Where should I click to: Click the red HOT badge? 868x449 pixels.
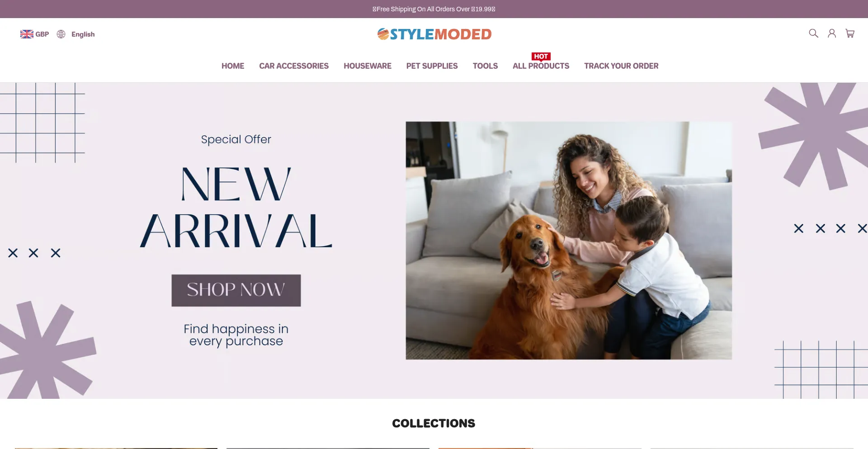point(541,57)
